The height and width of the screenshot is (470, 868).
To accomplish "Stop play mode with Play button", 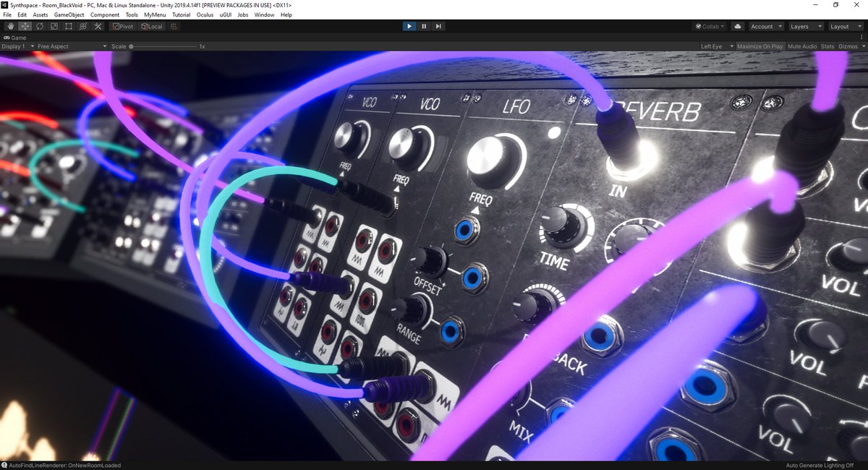I will pos(409,26).
